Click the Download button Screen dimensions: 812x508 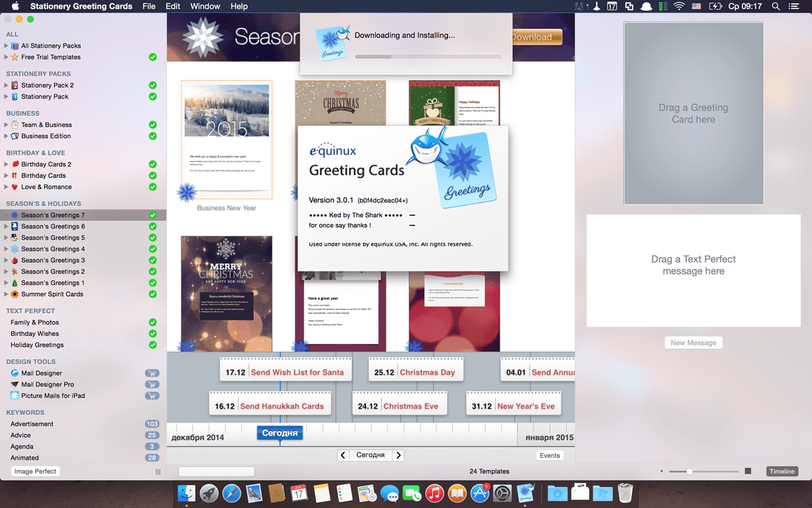(536, 37)
